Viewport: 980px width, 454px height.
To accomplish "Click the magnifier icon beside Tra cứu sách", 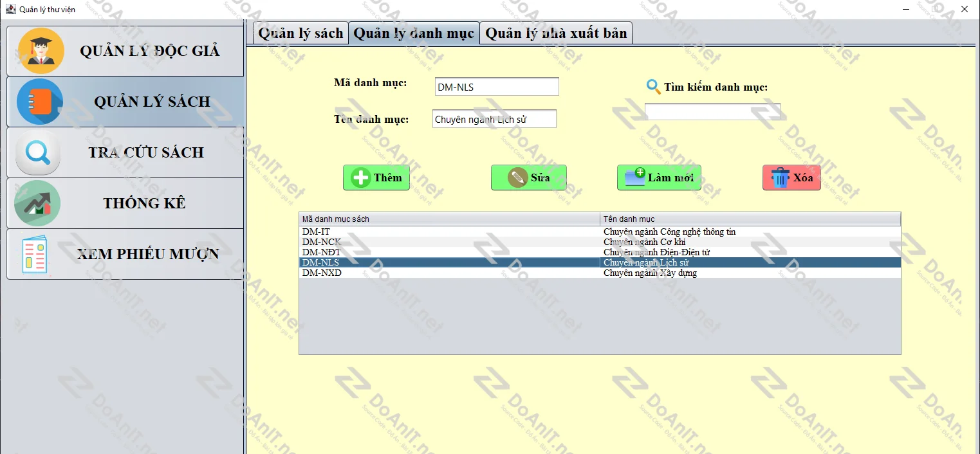I will (38, 152).
